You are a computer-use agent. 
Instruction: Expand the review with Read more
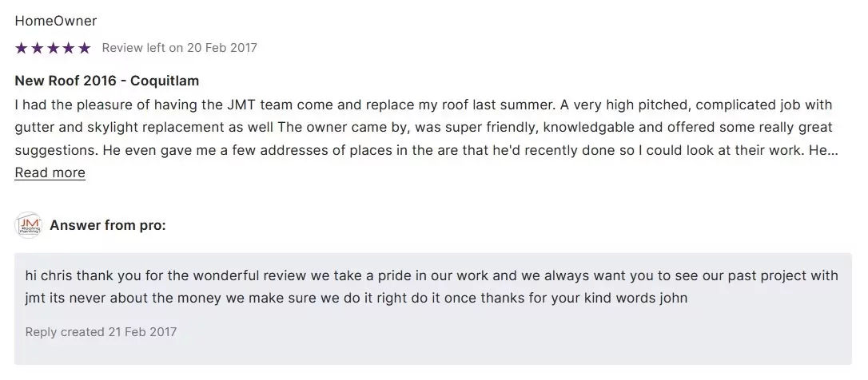(50, 172)
